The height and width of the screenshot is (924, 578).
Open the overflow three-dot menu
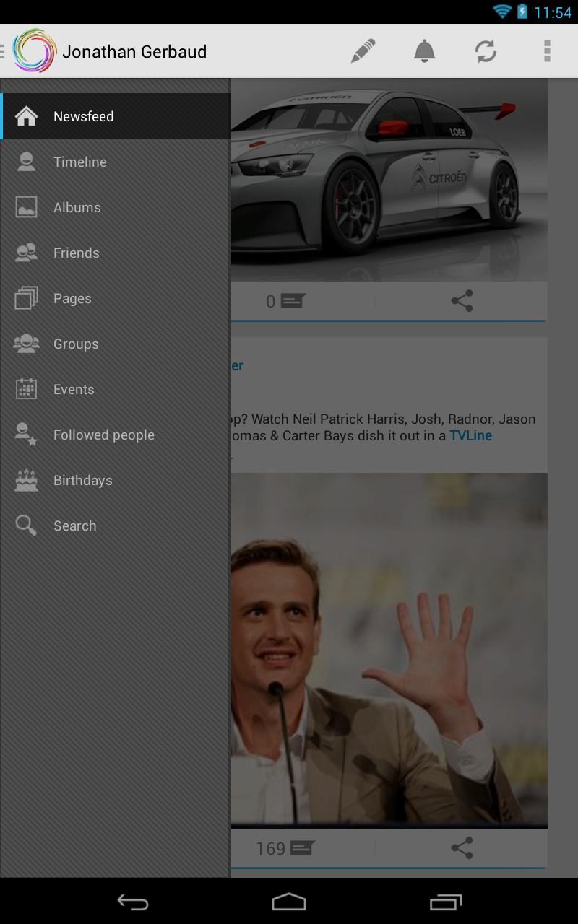[547, 51]
